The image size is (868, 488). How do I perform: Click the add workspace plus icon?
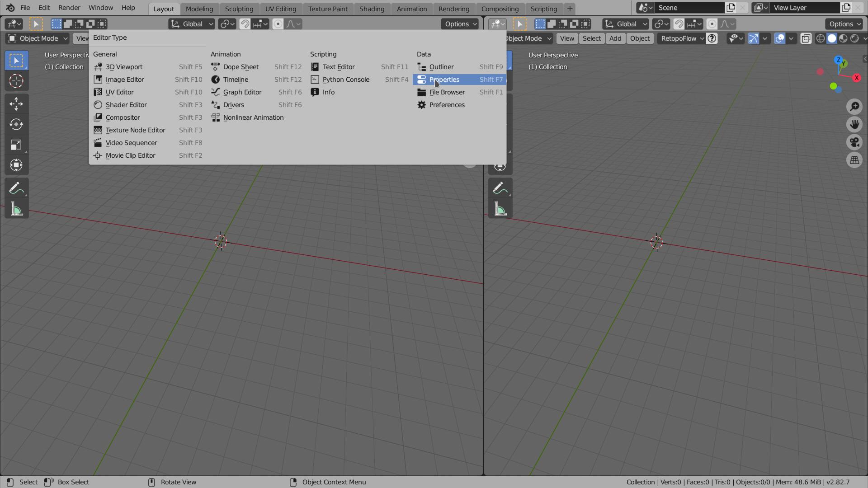570,9
